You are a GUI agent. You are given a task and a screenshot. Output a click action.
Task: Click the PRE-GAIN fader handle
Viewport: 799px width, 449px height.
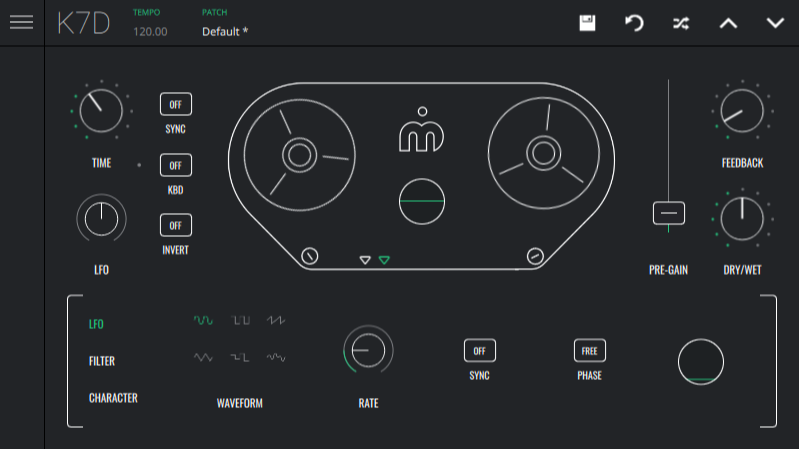click(x=669, y=213)
